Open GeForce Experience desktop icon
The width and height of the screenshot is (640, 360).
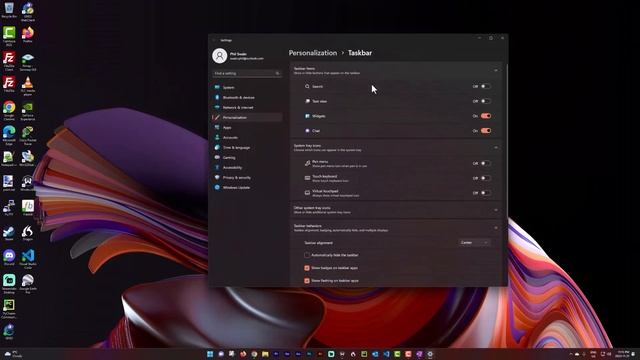click(x=27, y=111)
